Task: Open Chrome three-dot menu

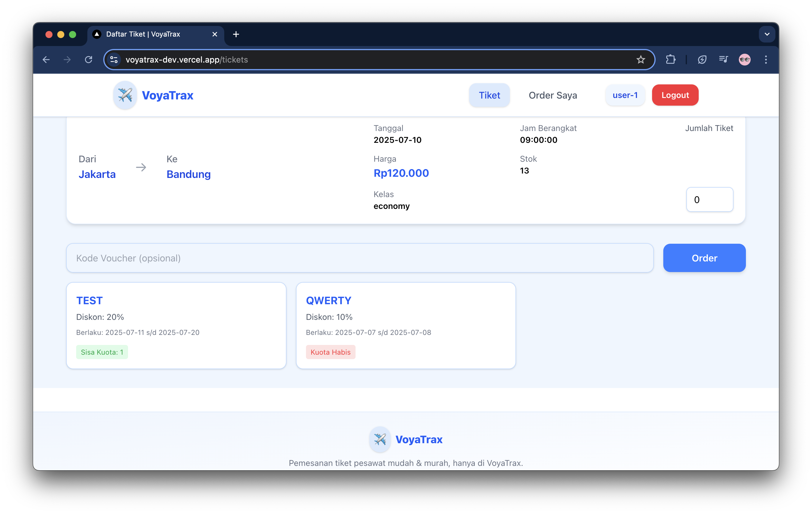Action: [766, 60]
